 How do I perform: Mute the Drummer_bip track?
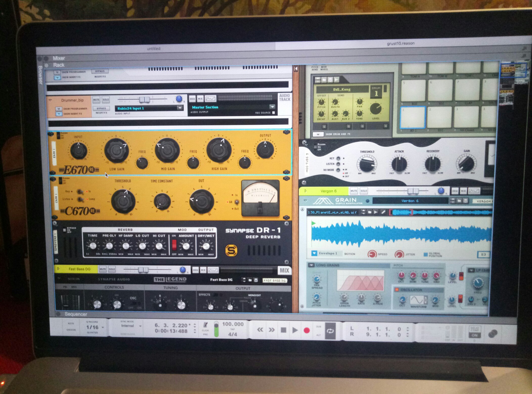click(x=96, y=100)
